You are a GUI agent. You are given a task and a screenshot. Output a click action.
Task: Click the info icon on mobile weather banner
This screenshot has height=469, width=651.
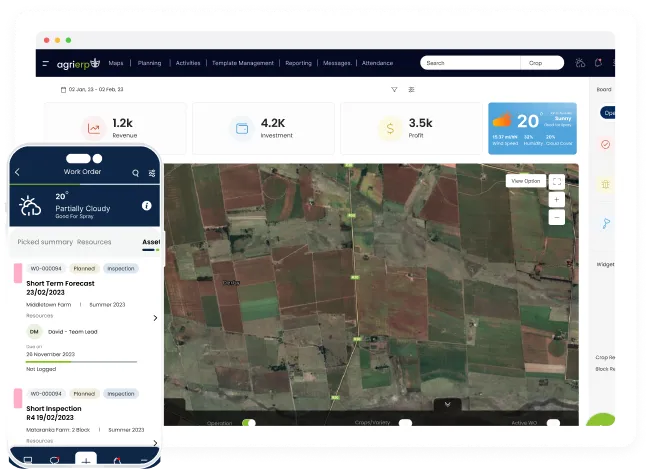point(147,205)
